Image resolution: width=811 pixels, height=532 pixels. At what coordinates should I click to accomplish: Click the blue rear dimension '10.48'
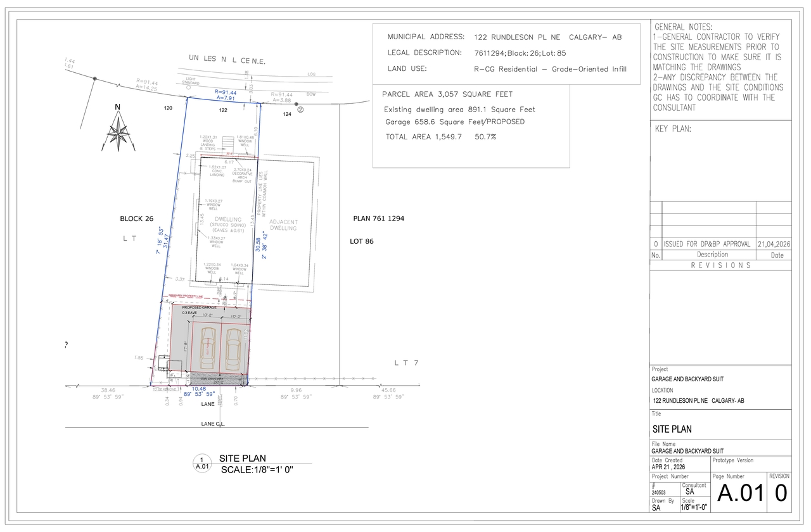pyautogui.click(x=199, y=389)
